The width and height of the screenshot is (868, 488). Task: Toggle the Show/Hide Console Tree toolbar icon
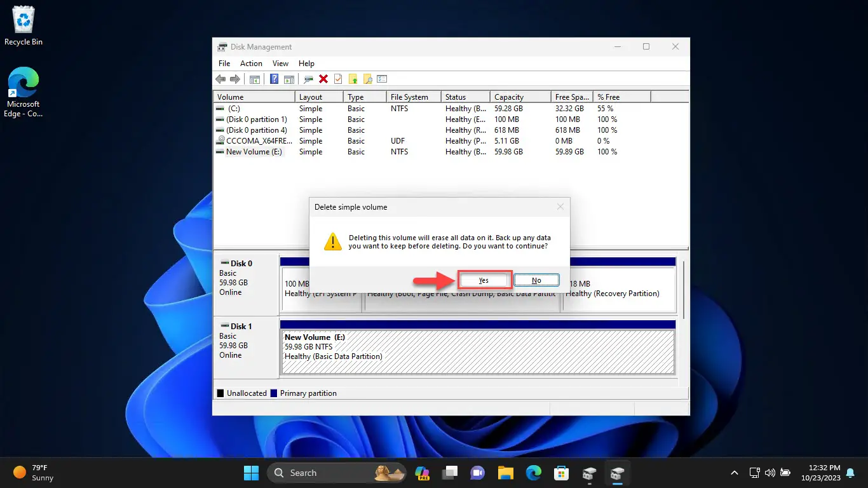click(254, 79)
